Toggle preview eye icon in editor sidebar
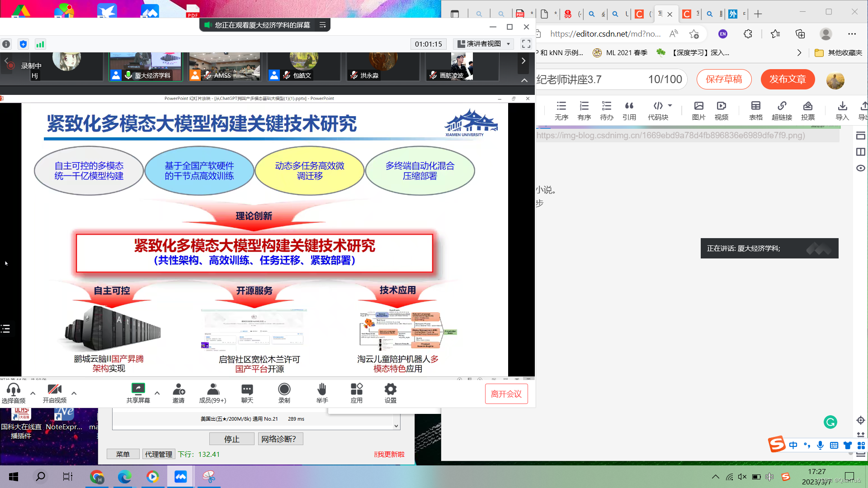This screenshot has width=868, height=488. (861, 168)
